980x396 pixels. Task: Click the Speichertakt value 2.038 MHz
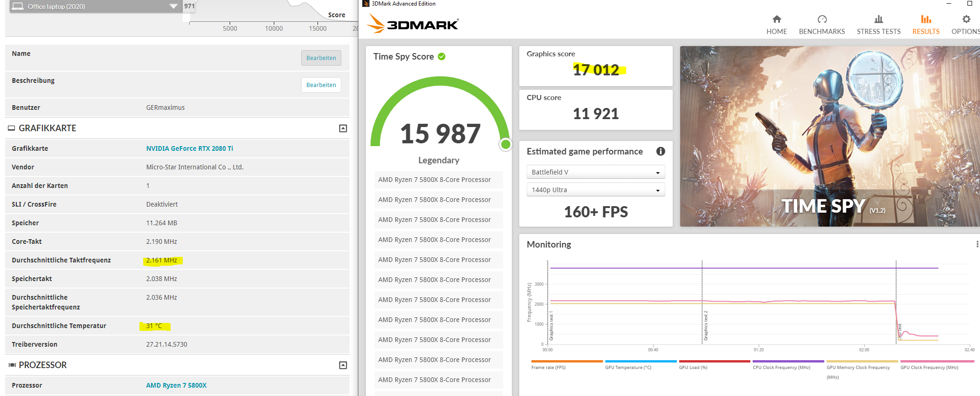pos(161,279)
